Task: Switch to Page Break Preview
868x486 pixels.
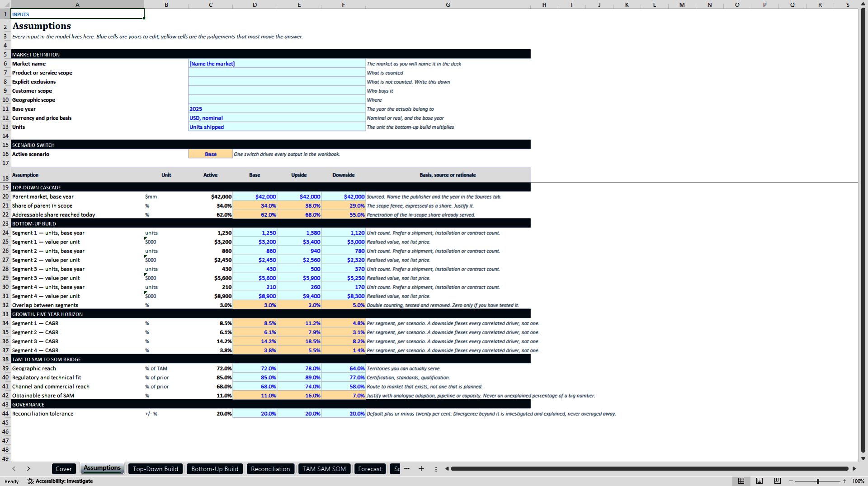Action: [x=778, y=481]
